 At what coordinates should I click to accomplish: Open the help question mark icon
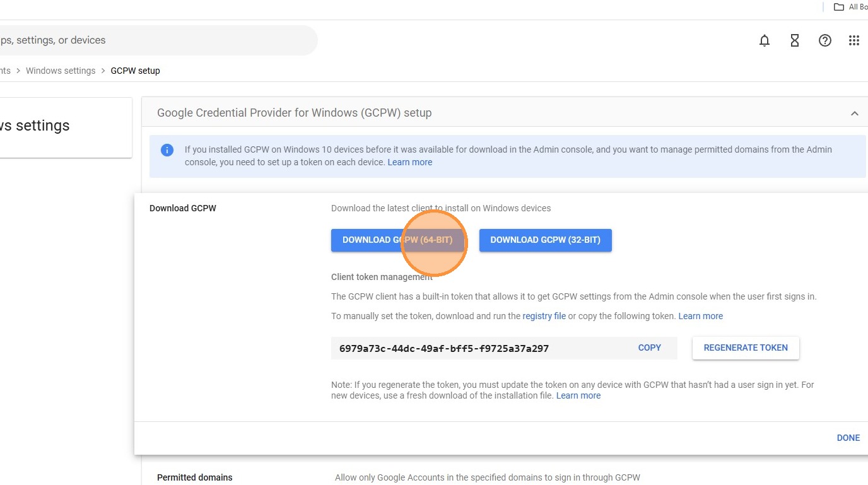pos(825,40)
